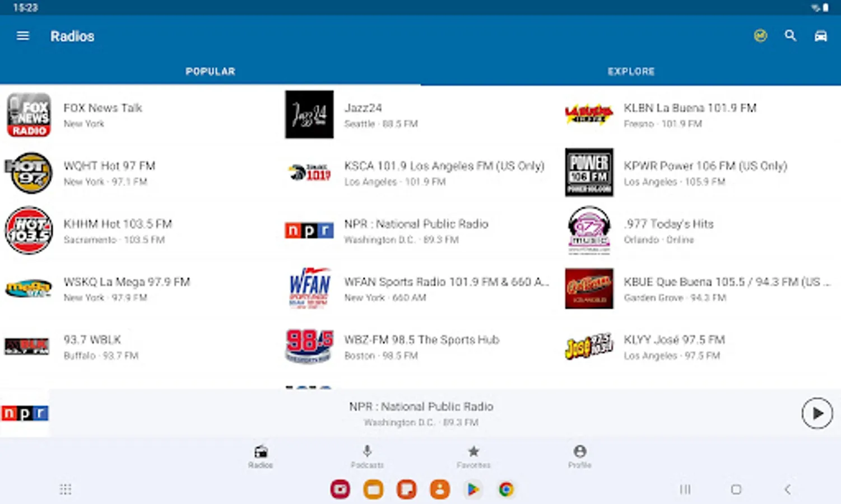Tap the Hot 97 station logo

29,172
